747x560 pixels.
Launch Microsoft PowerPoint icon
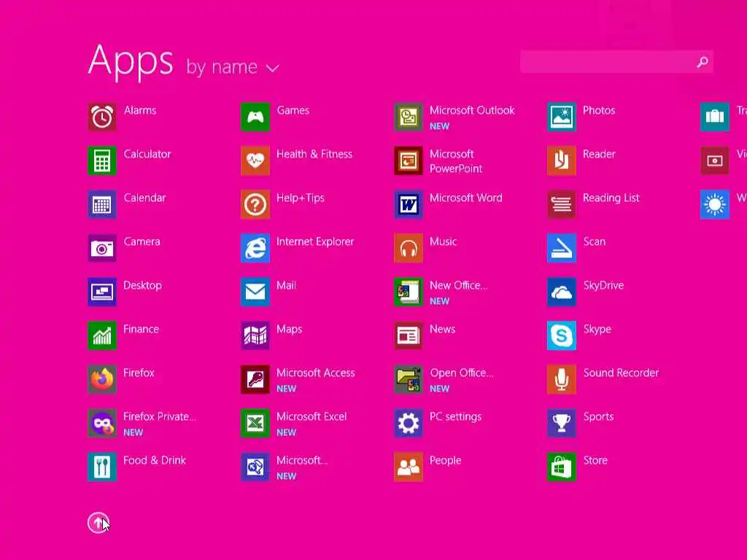coord(409,160)
